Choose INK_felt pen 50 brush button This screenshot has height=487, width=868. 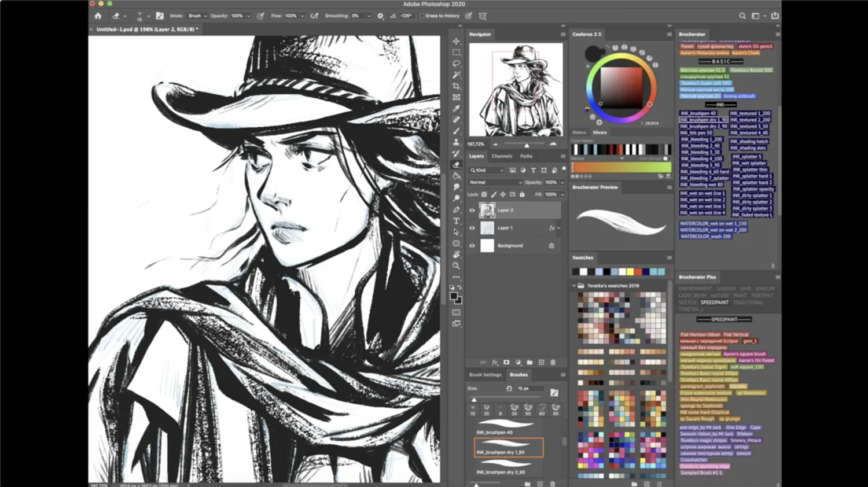click(x=696, y=133)
